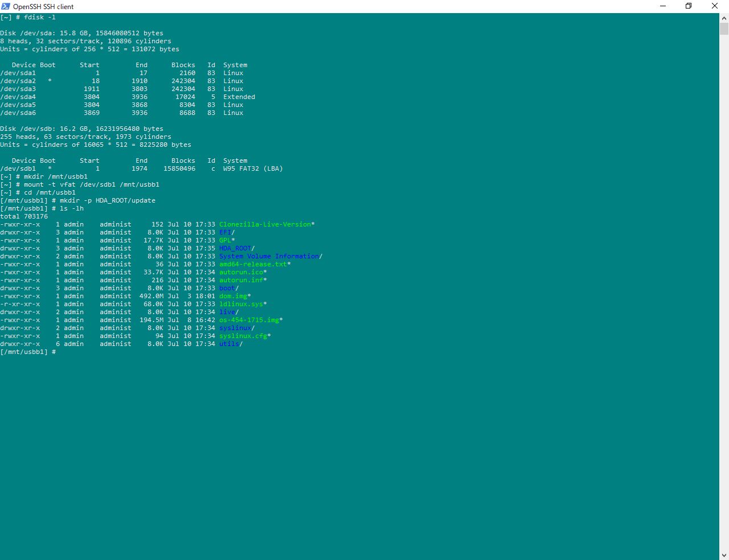Click the syslinux.cfg file entry
The width and height of the screenshot is (729, 560).
click(x=243, y=336)
